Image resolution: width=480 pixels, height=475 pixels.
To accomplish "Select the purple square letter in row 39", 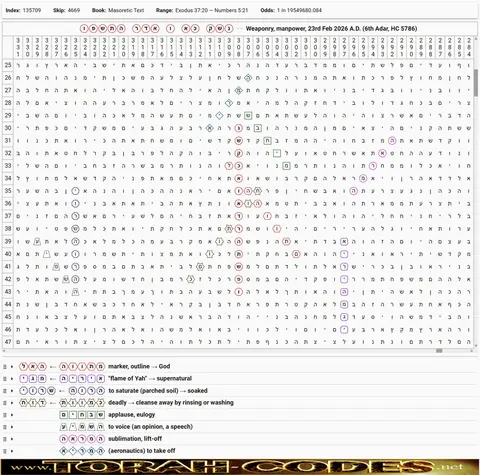I will coord(344,241).
